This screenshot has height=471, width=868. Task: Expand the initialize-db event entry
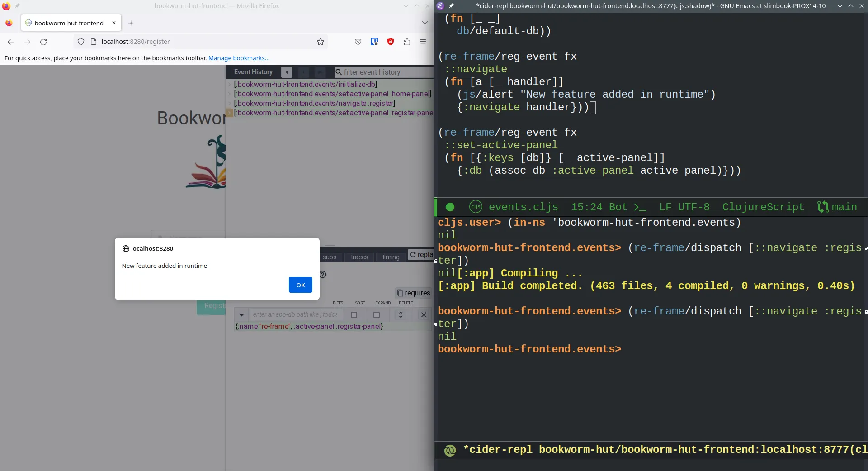click(230, 85)
